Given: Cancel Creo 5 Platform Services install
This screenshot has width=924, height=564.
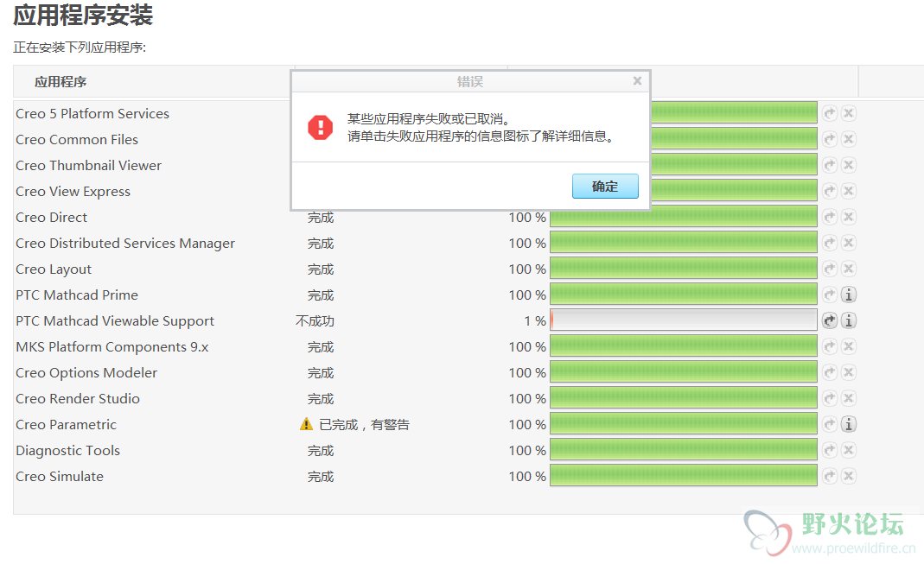Looking at the screenshot, I should 849,113.
